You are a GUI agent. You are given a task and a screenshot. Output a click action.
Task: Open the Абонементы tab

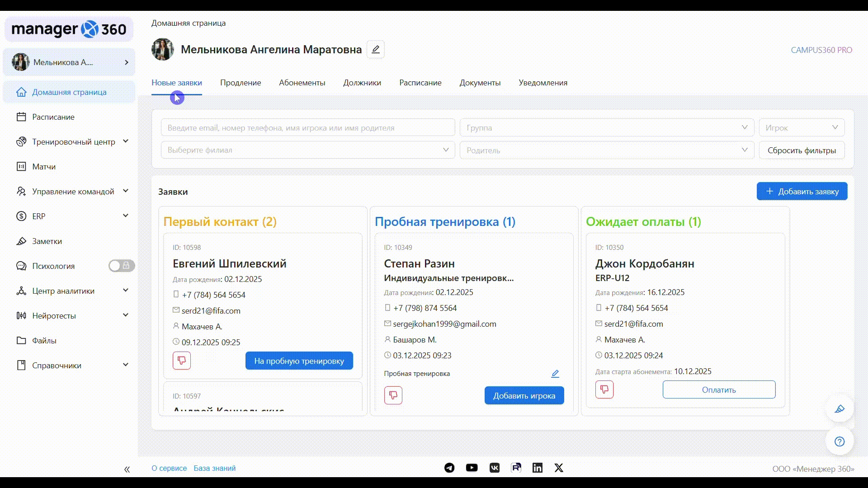click(x=302, y=83)
